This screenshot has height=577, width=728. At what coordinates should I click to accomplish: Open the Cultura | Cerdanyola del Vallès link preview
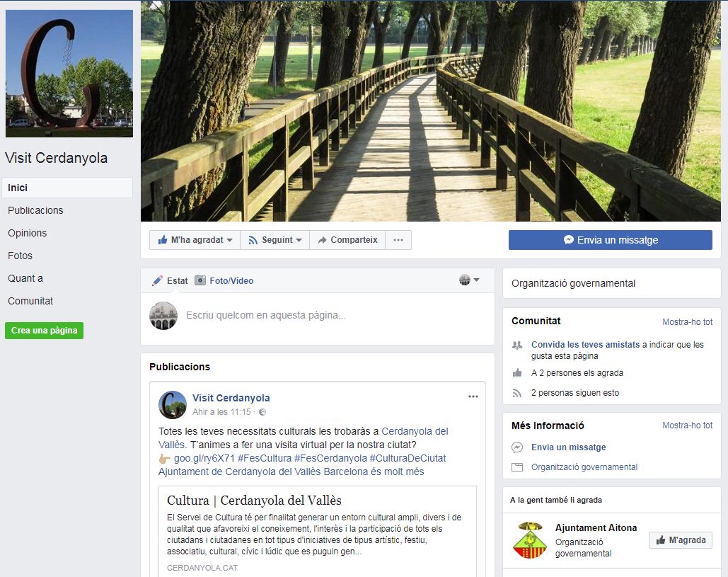point(318,530)
